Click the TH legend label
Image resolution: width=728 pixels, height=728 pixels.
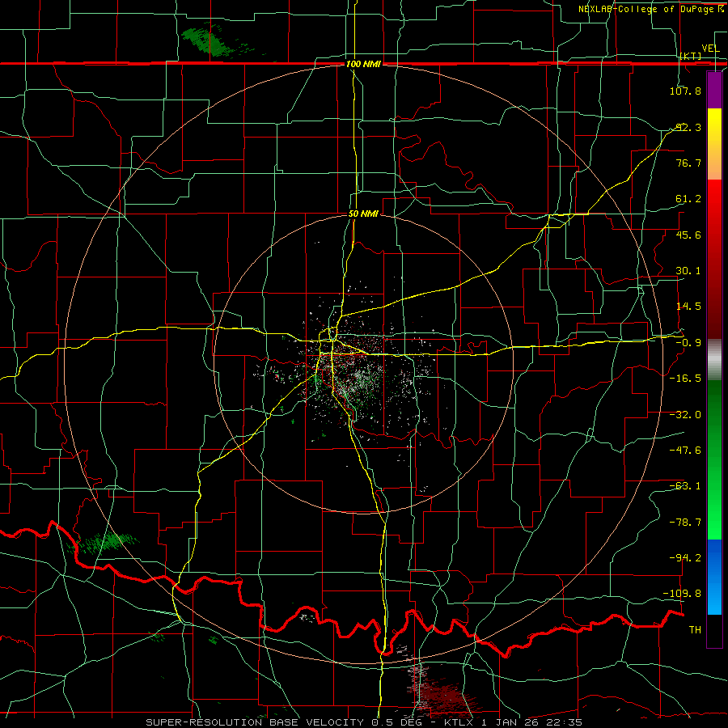tap(695, 630)
